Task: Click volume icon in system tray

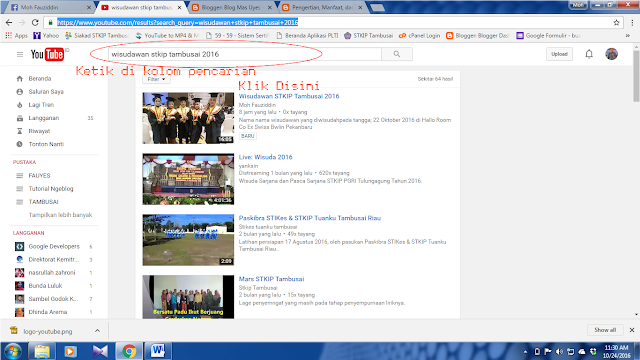Action: pyautogui.click(x=559, y=351)
